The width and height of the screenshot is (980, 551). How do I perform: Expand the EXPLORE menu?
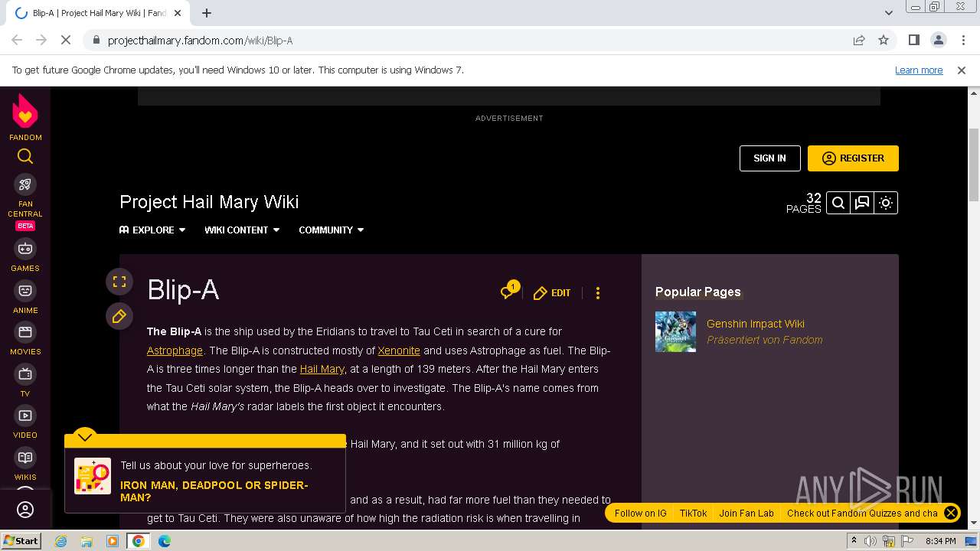[152, 230]
